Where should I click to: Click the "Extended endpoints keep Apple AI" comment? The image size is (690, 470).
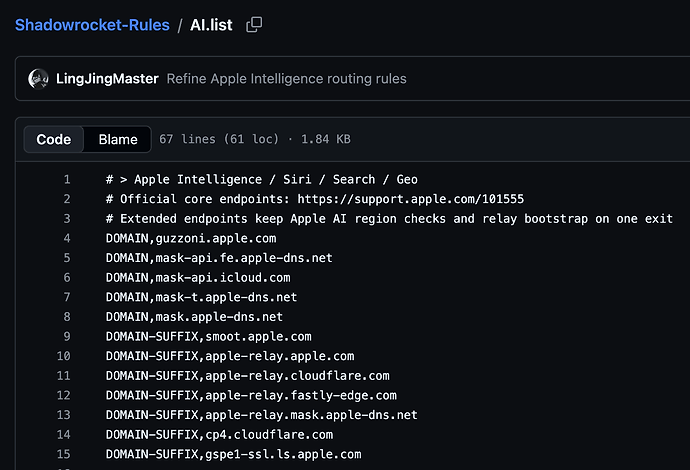click(389, 219)
